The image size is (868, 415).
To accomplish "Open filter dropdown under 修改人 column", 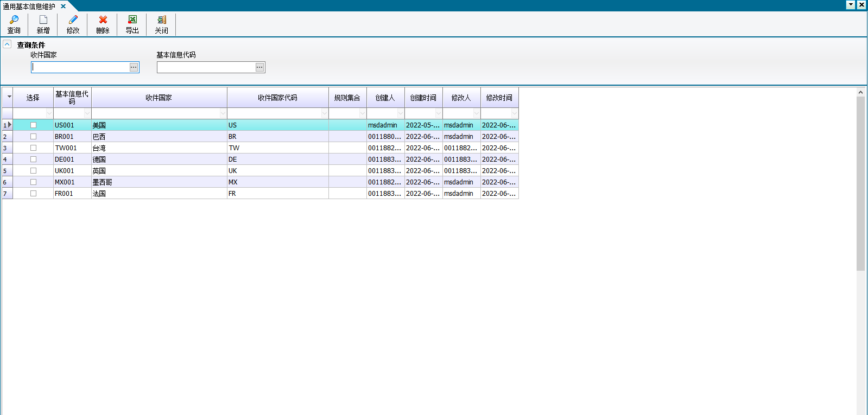I will (477, 113).
